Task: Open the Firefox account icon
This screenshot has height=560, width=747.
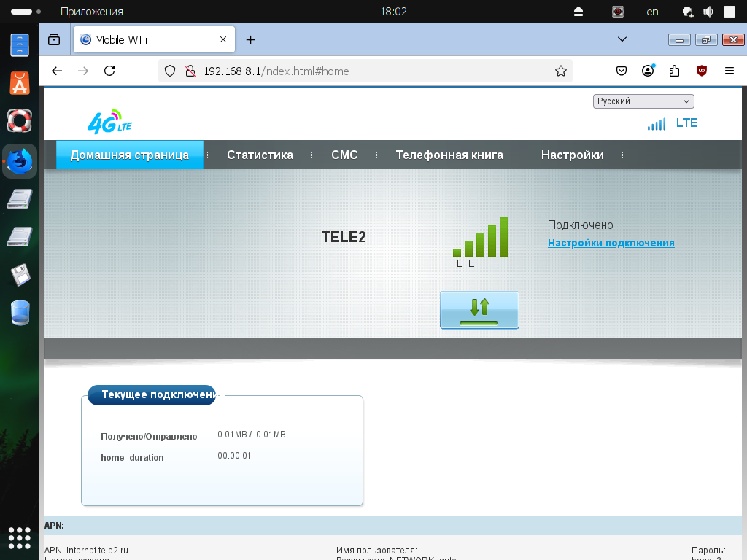Action: pos(648,71)
